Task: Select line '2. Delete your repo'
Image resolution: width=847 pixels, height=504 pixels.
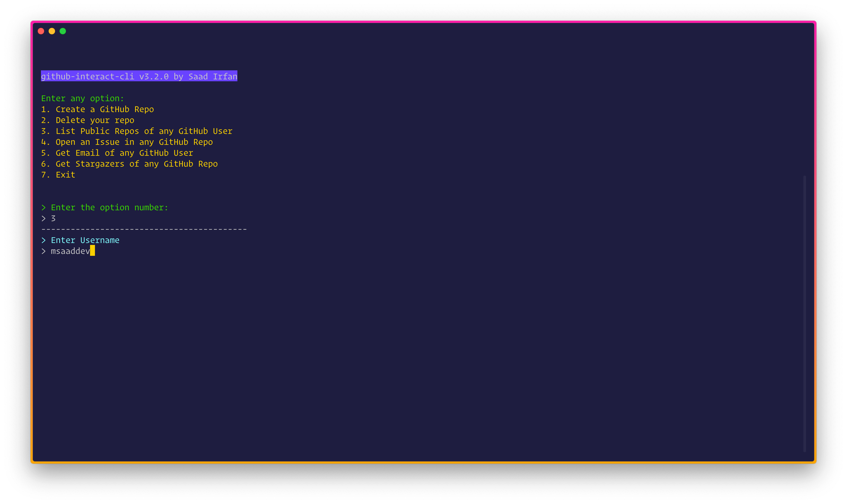Action: tap(88, 120)
